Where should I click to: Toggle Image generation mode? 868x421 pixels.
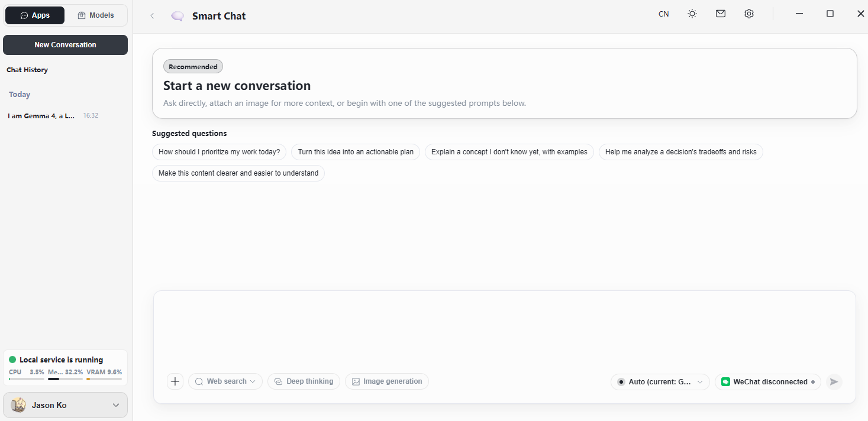(387, 381)
